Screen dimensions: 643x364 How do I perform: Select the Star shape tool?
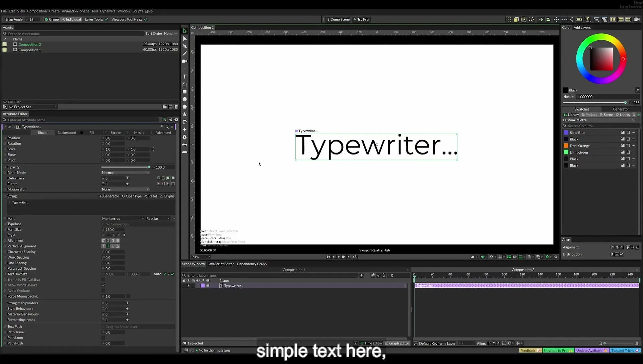click(185, 114)
